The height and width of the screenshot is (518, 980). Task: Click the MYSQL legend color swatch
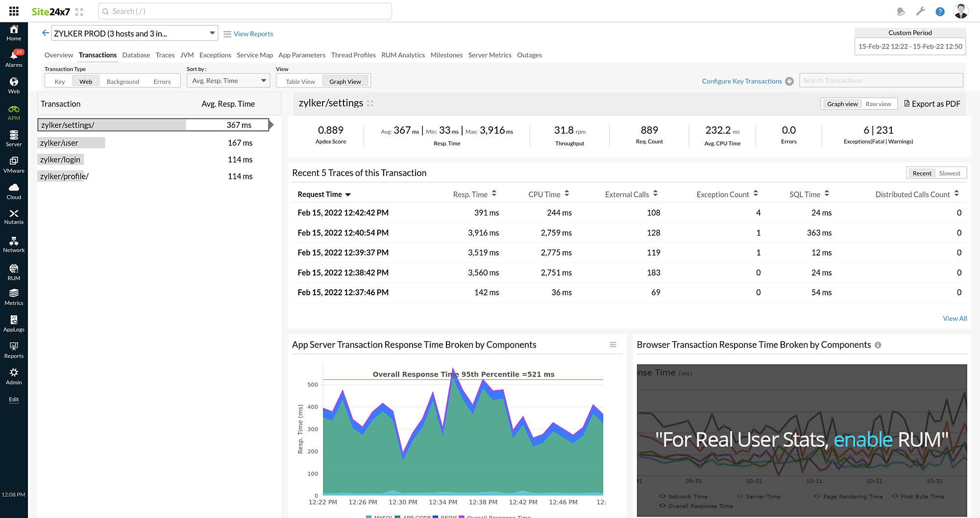point(367,516)
